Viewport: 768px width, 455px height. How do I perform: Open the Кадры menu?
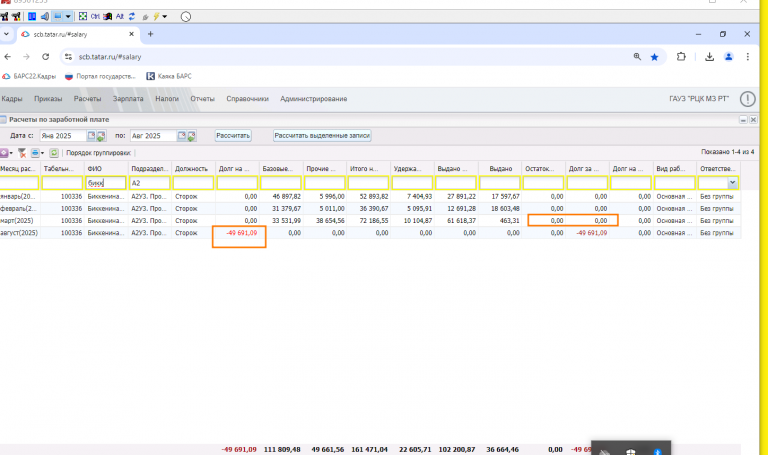click(12, 99)
